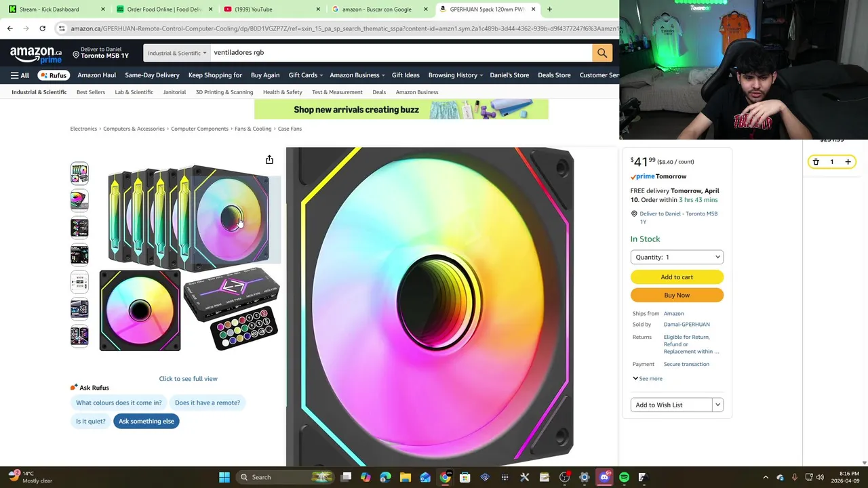
Task: Open Daniel's Store nav item
Action: pos(509,75)
